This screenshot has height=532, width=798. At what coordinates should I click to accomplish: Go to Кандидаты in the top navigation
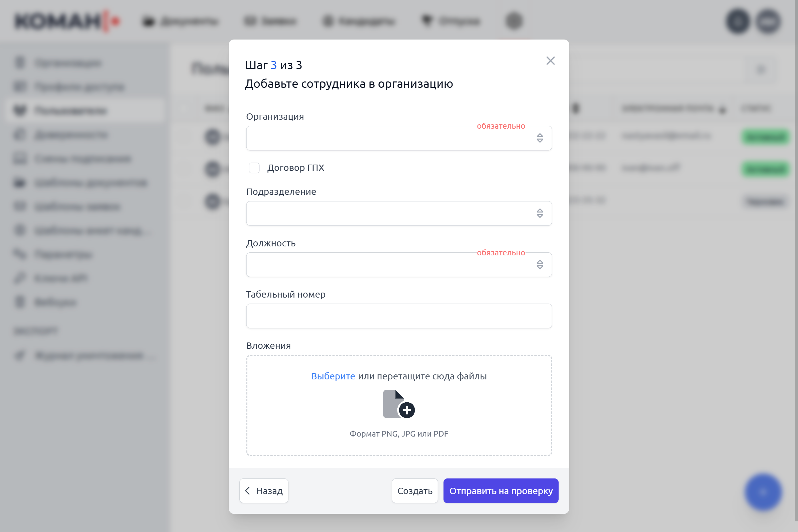359,21
